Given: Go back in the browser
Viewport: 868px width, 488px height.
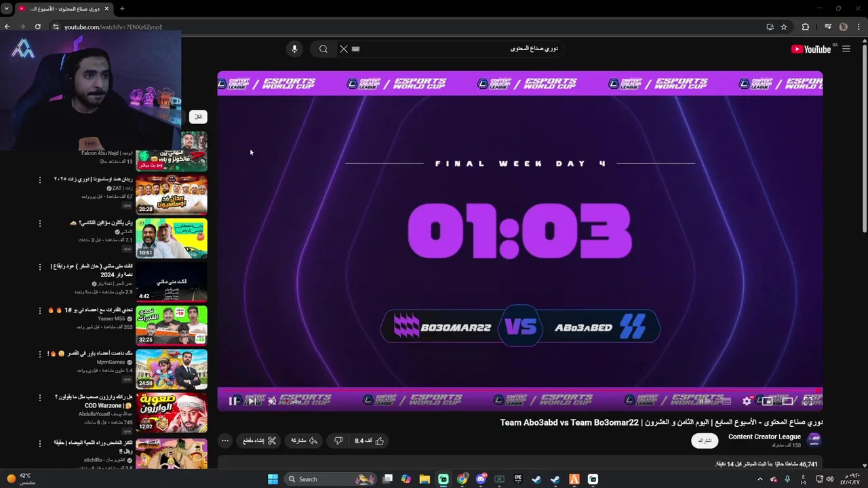Looking at the screenshot, I should (7, 26).
